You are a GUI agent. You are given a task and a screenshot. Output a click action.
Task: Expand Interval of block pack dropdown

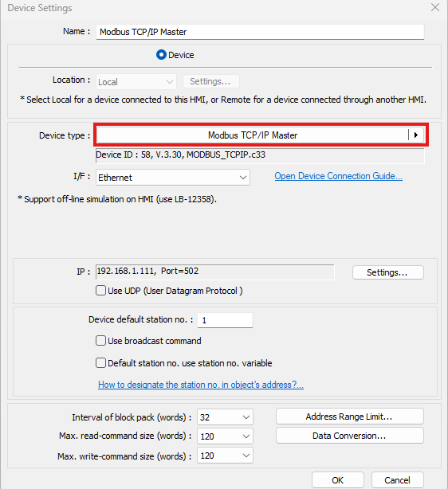[225, 417]
